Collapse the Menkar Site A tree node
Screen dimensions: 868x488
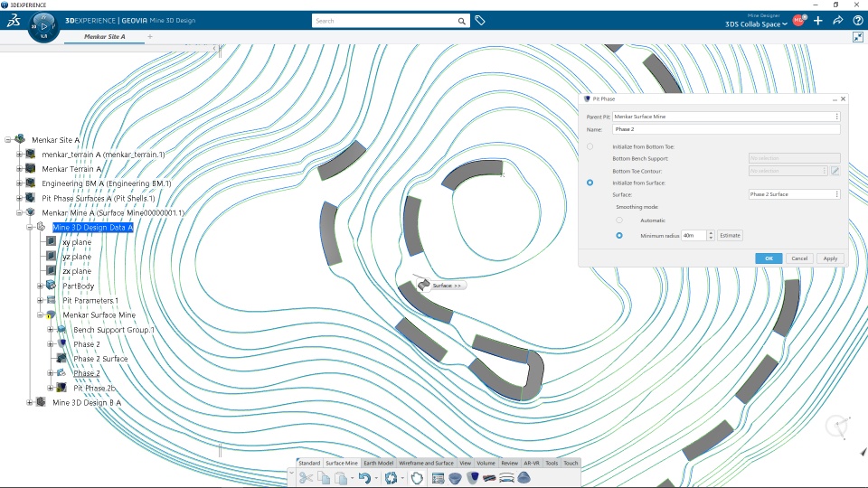coord(8,139)
